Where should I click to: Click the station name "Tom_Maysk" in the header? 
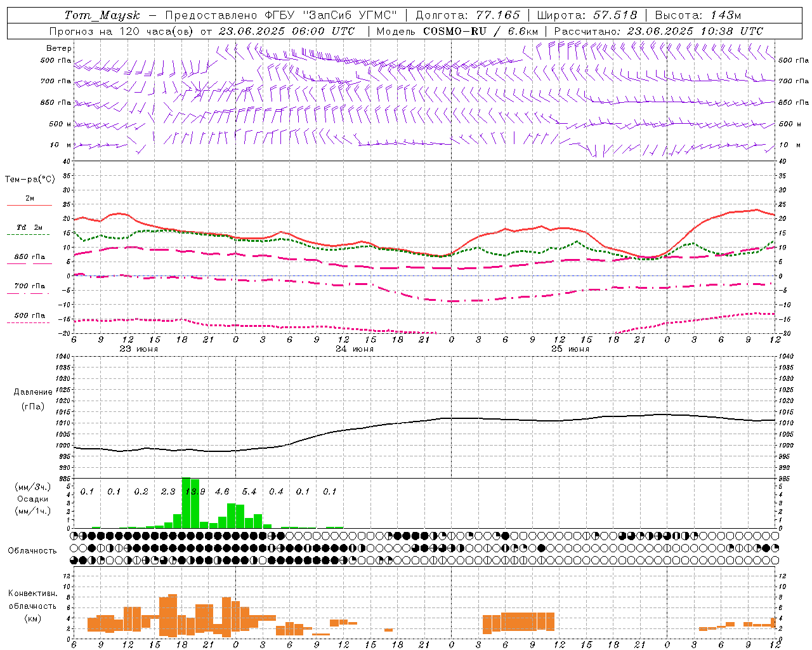point(102,15)
